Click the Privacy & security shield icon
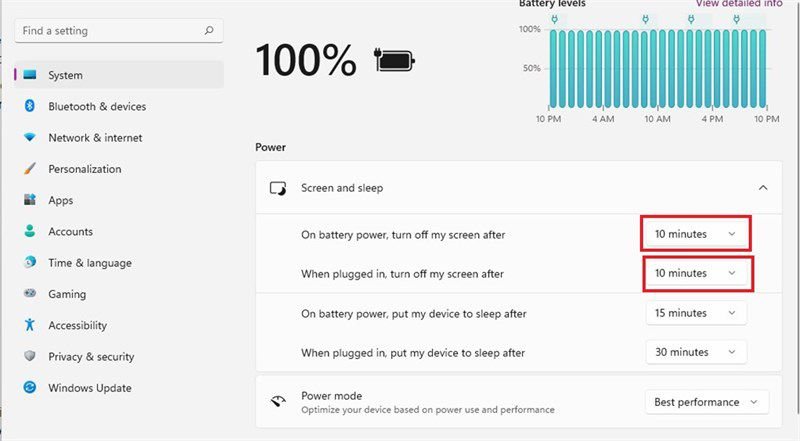 (30, 356)
